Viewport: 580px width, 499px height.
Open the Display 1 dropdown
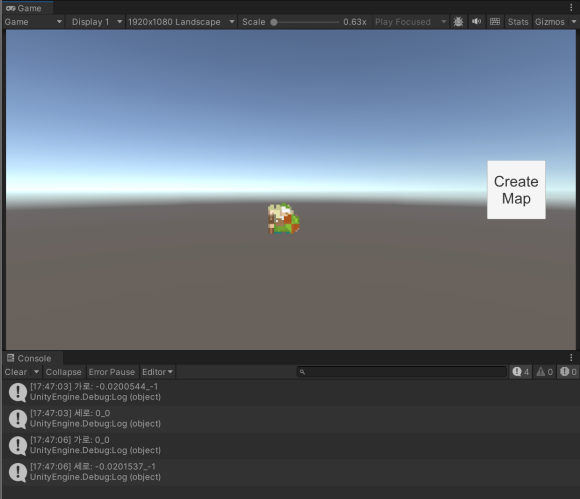96,22
